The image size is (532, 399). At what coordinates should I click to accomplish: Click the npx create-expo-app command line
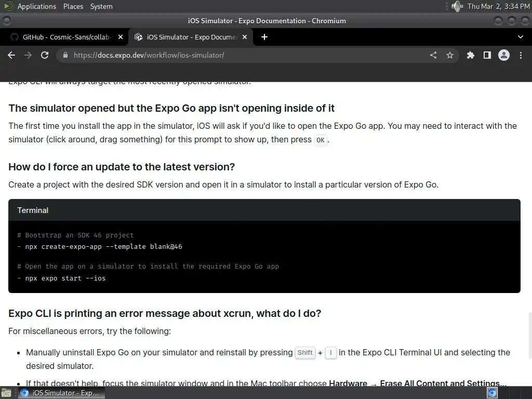pyautogui.click(x=103, y=247)
